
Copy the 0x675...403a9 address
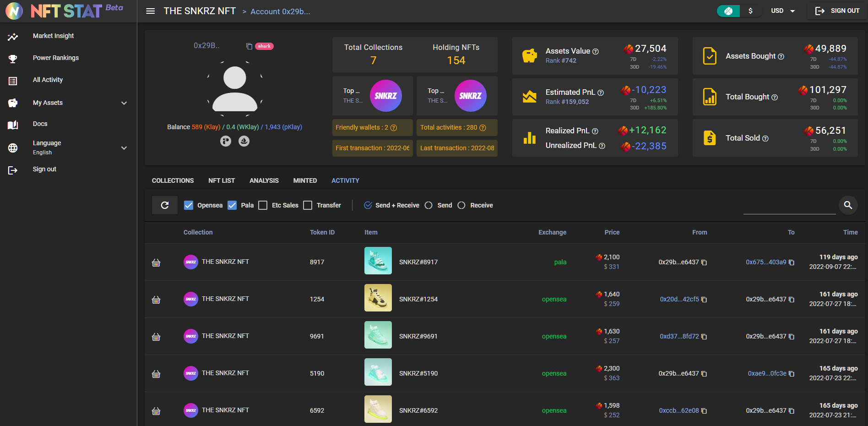(792, 262)
